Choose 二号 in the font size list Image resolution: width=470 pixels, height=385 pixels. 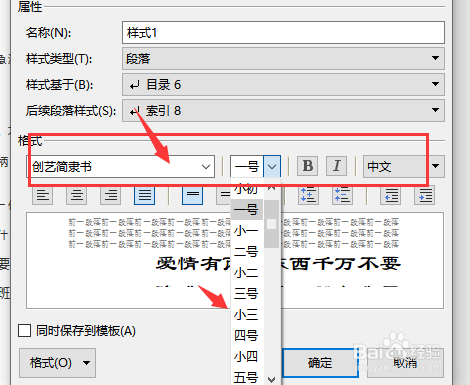point(247,252)
